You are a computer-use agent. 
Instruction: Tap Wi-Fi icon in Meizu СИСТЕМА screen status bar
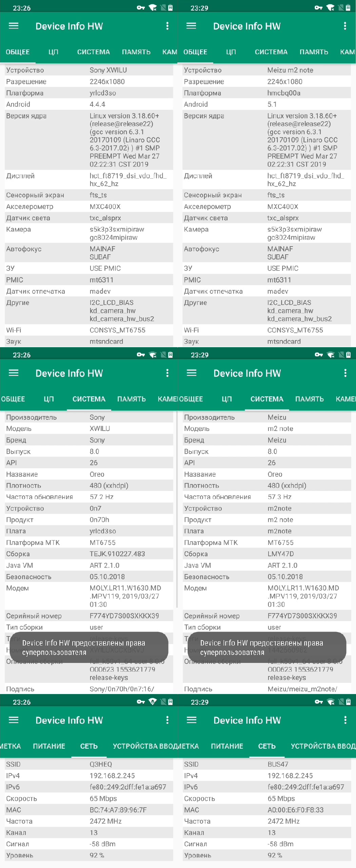tap(331, 355)
